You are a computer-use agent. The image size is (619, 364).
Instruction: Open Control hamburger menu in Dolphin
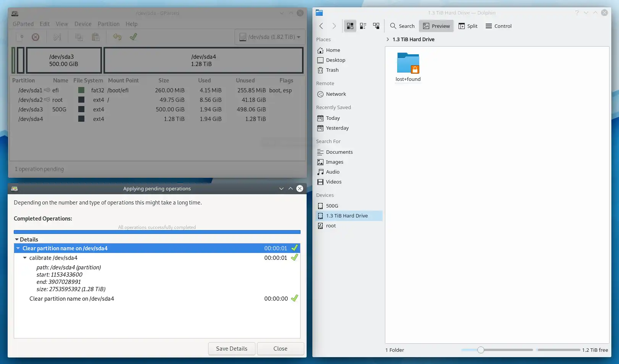[498, 26]
